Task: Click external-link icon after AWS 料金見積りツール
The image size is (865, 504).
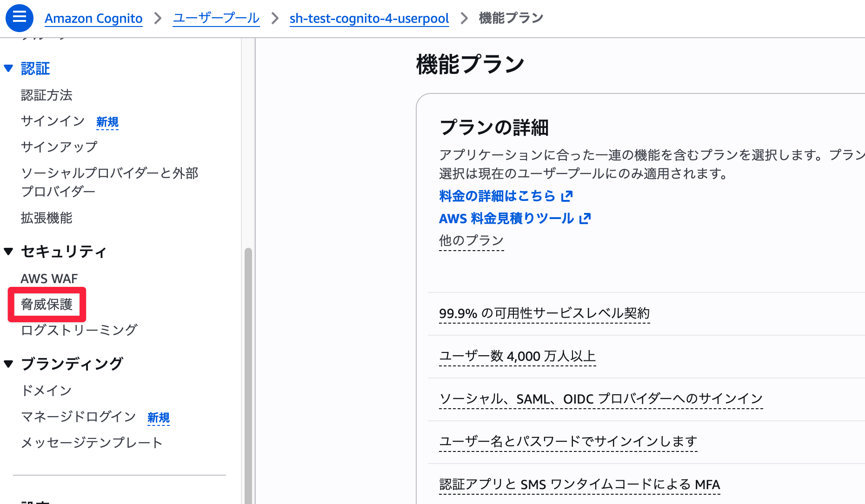Action: pos(585,219)
